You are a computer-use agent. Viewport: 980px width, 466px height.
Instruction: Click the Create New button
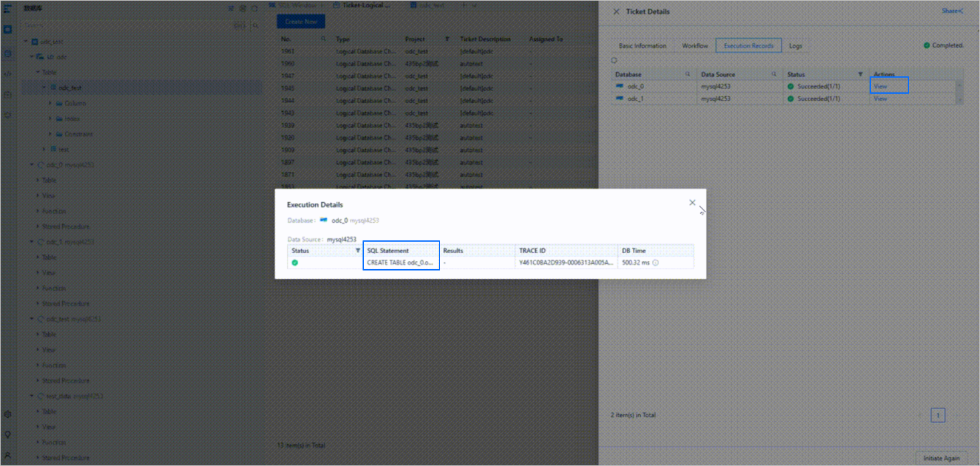301,22
